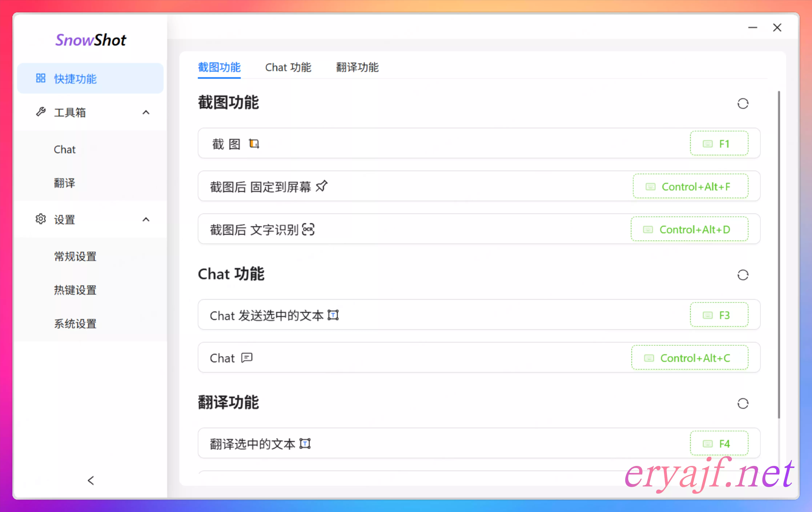Click the keyboard icon in F3 button
The image size is (812, 512).
708,315
